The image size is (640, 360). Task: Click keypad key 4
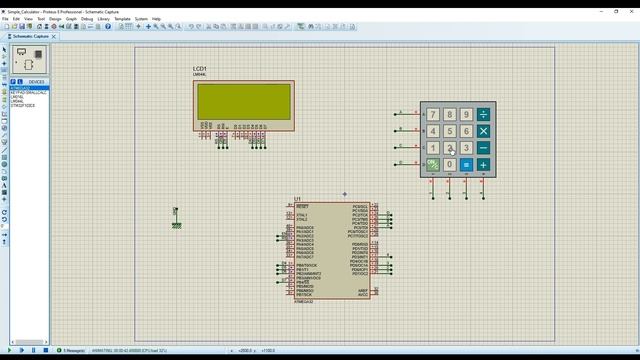point(433,131)
